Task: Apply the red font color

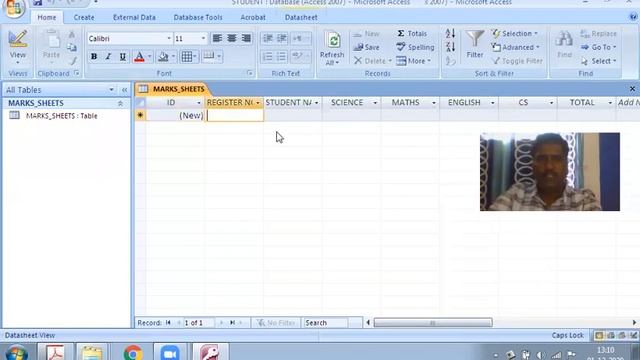Action: coord(139,57)
